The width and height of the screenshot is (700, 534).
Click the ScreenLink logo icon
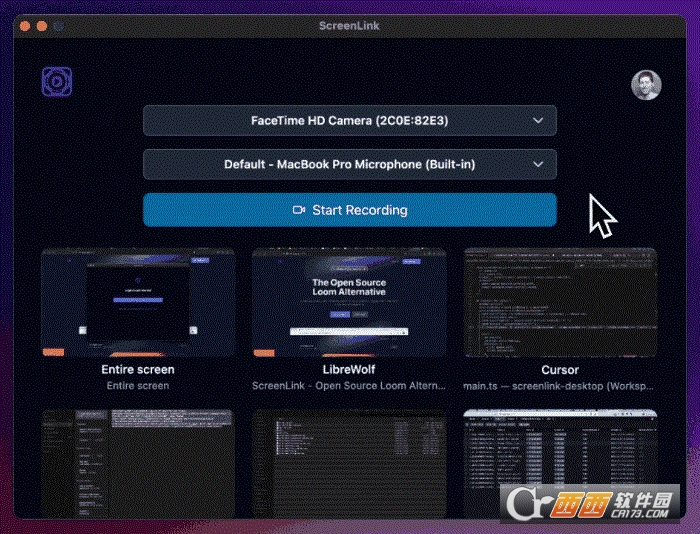pos(57,82)
